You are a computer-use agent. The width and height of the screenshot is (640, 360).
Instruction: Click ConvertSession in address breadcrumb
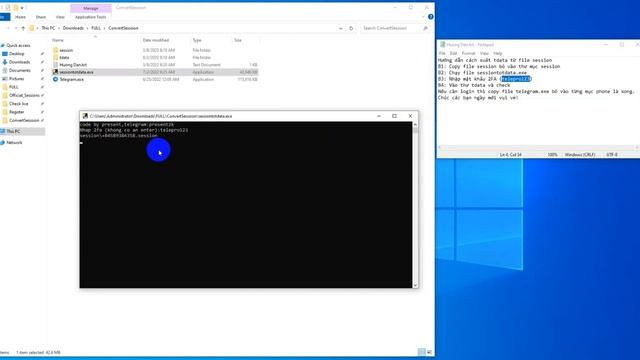pyautogui.click(x=123, y=28)
